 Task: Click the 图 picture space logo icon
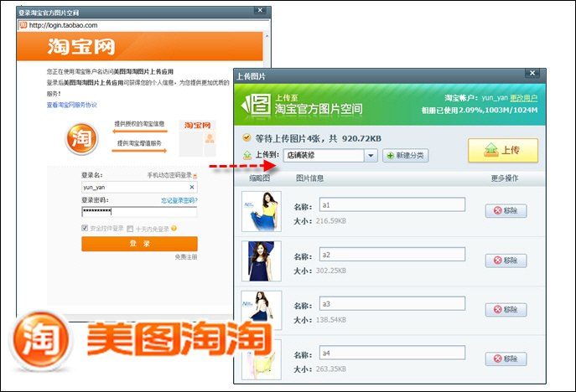[x=256, y=104]
